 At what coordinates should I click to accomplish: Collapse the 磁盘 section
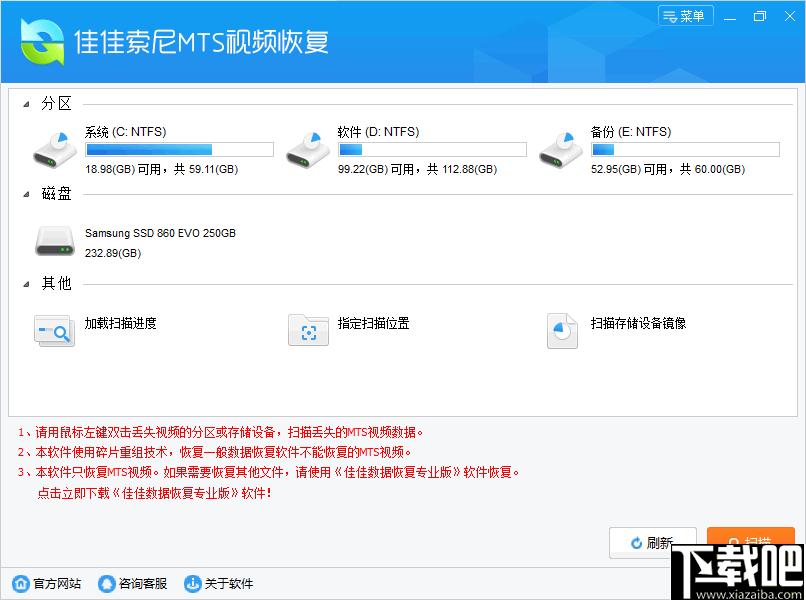[x=26, y=194]
